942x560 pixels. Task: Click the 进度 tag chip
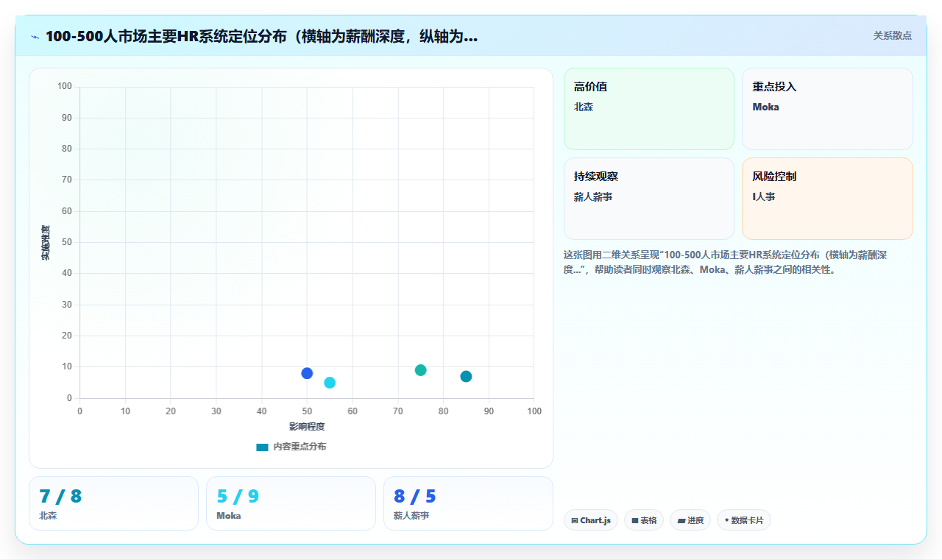click(x=690, y=520)
